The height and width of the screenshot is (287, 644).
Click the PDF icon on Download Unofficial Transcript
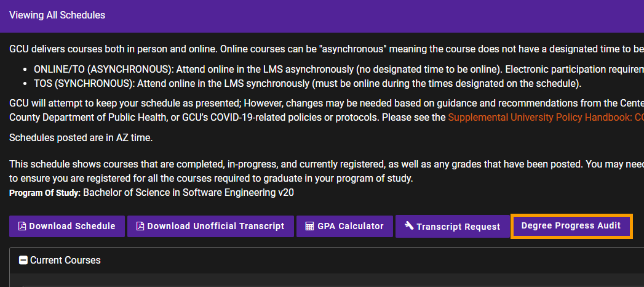[x=140, y=226]
